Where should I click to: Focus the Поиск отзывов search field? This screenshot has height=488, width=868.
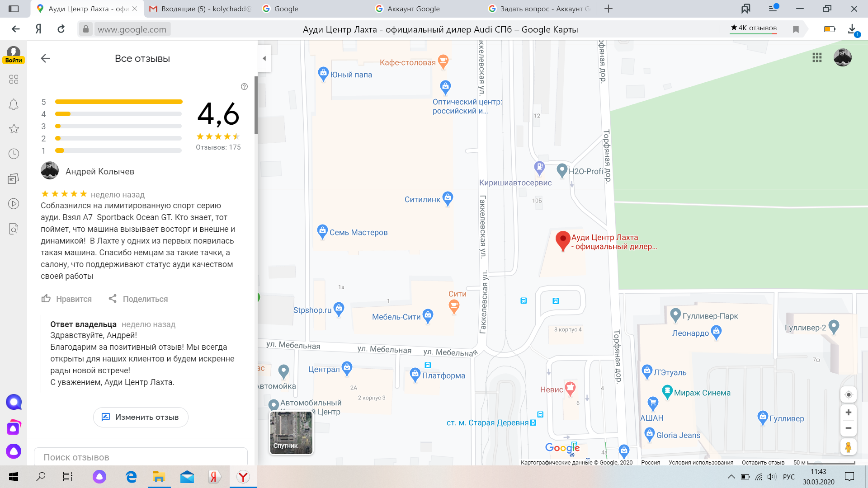point(141,457)
